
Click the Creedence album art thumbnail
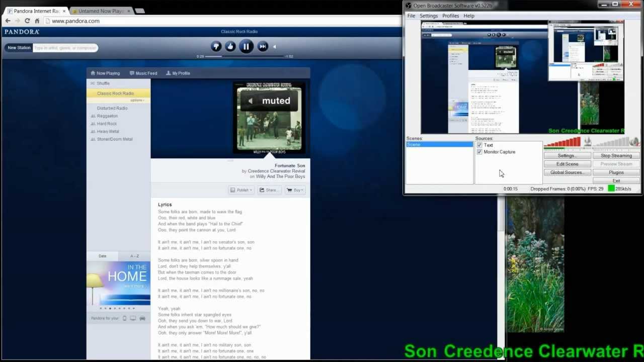click(x=270, y=118)
